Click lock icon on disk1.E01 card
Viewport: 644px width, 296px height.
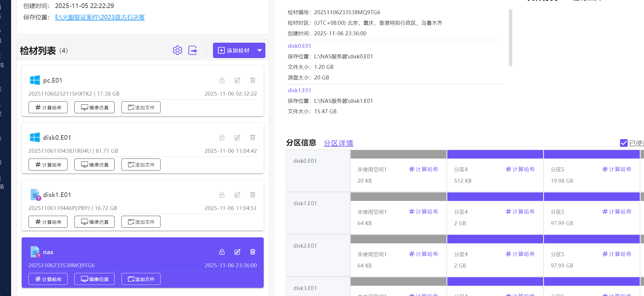pos(222,195)
